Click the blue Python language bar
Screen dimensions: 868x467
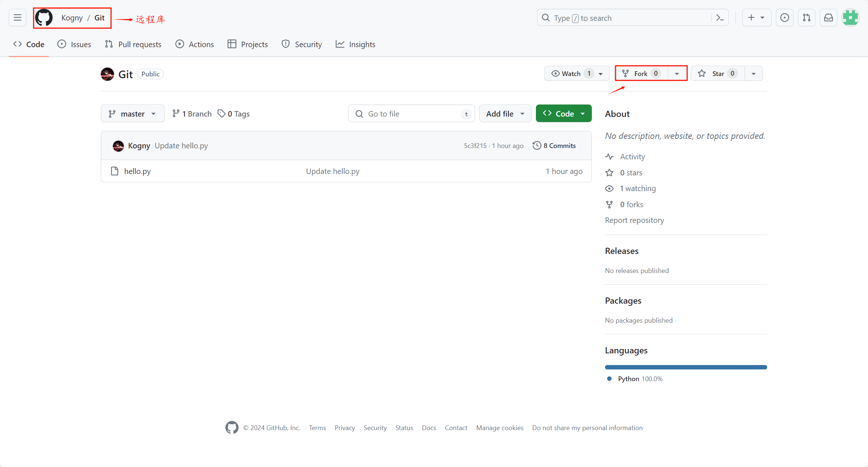tap(686, 367)
